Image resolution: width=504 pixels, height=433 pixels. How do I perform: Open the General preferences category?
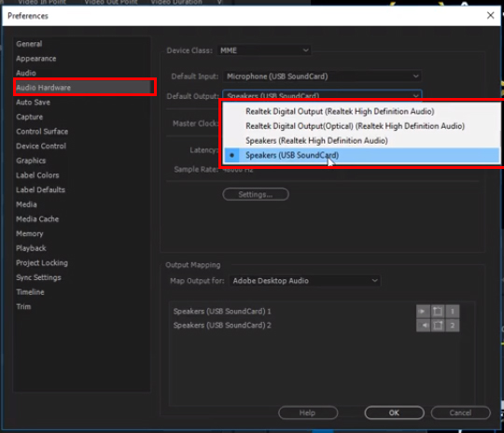point(29,44)
